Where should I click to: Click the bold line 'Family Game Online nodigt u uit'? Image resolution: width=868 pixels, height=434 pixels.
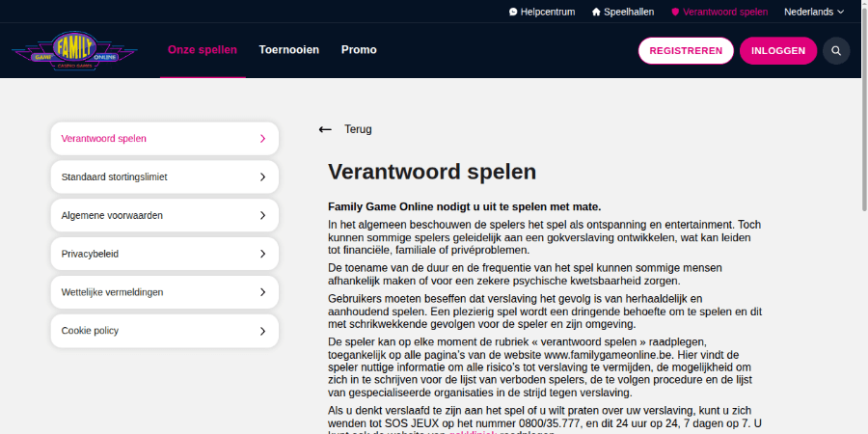(465, 207)
